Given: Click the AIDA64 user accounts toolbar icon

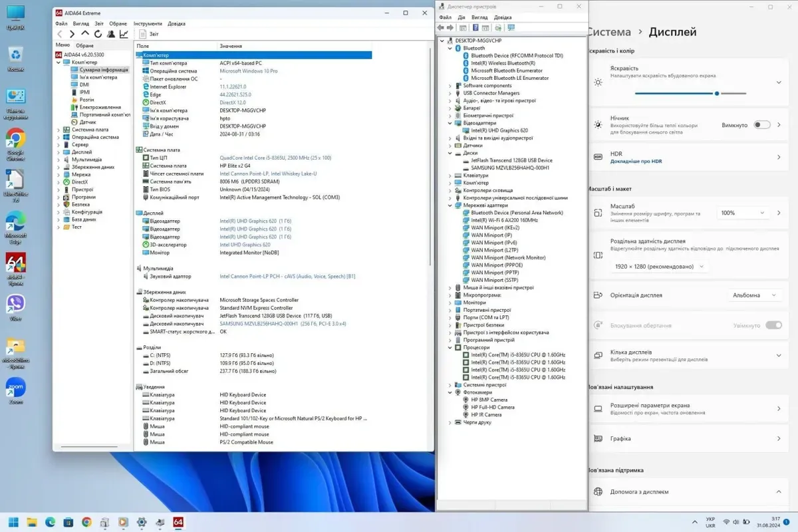Looking at the screenshot, I should pyautogui.click(x=111, y=34).
